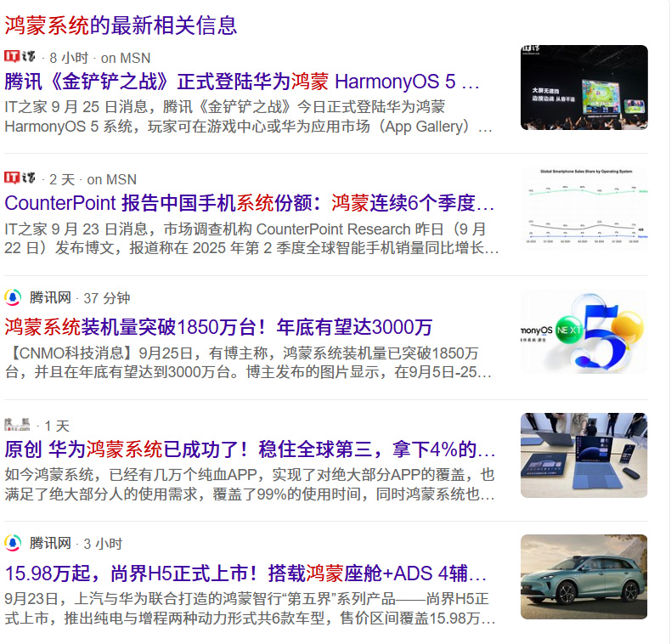Click 腾讯网 icon next to 3 小时
Image resolution: width=671 pixels, height=644 pixels.
(13, 543)
